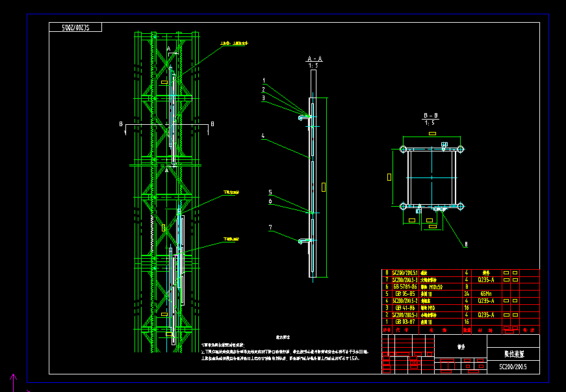
Task: Select code cell 'SC200/200.5-1' in row 2
Action: point(405,315)
